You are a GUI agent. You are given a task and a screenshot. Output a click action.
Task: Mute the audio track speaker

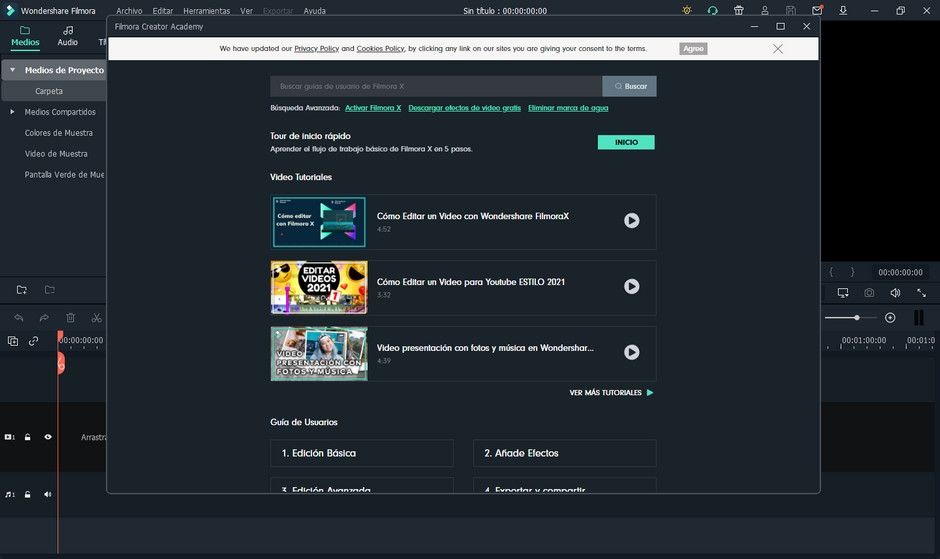[x=47, y=494]
